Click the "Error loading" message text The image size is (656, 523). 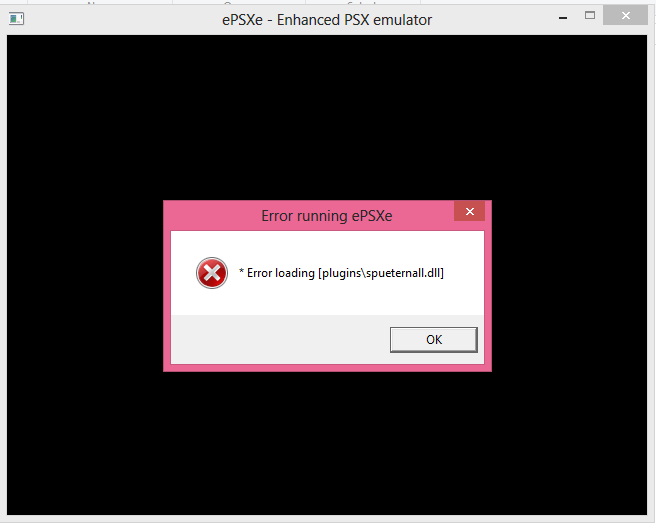click(x=280, y=273)
